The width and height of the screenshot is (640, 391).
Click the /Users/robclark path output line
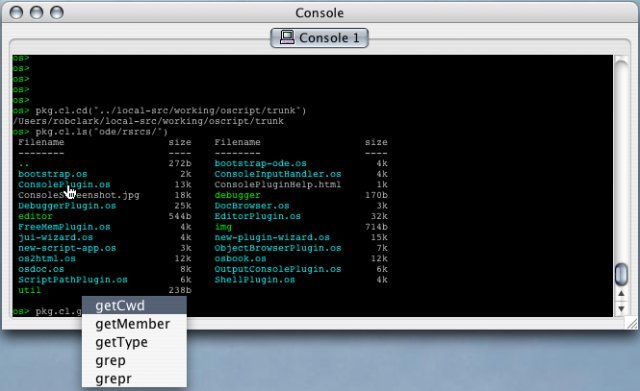[148, 121]
